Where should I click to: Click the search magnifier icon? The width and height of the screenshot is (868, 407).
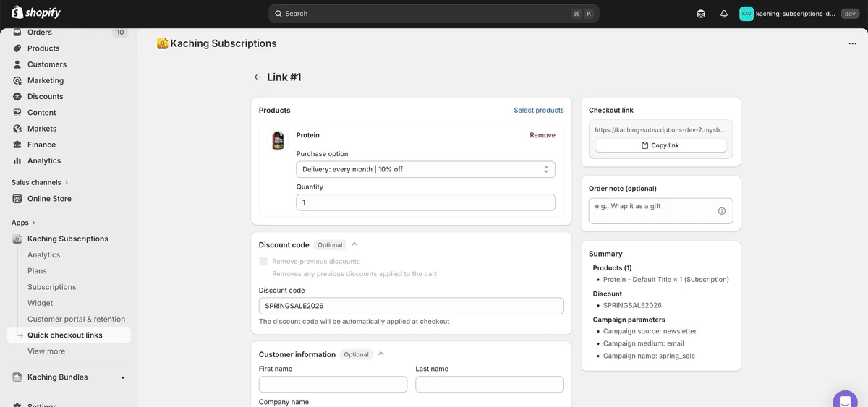pos(278,14)
